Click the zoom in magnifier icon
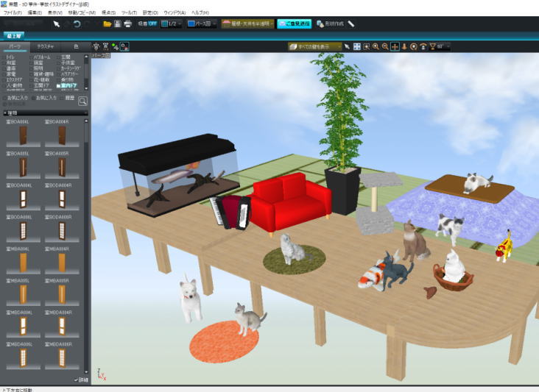 click(x=376, y=46)
